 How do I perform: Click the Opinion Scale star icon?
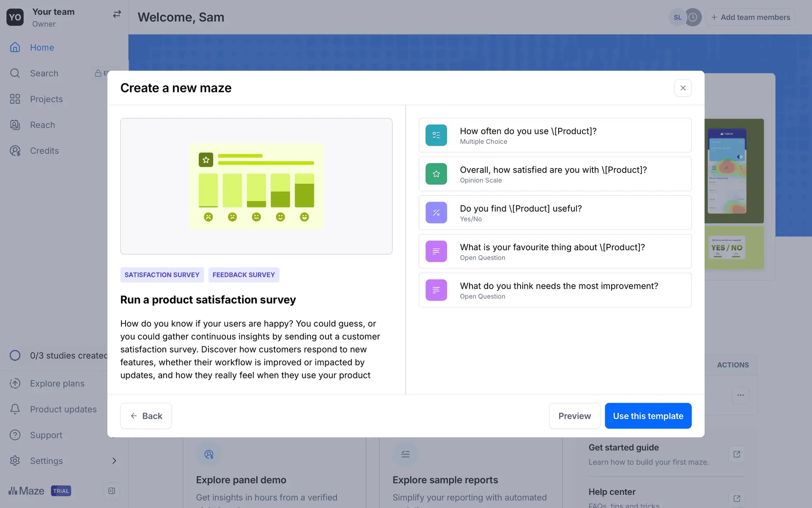(x=436, y=174)
